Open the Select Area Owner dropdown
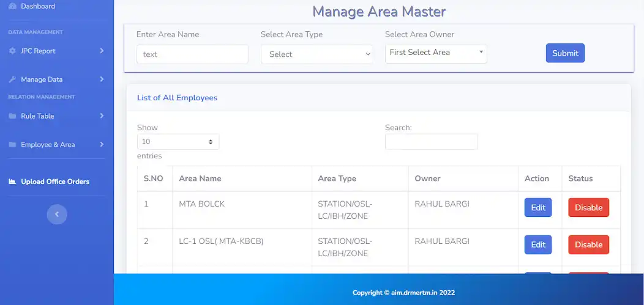 [x=436, y=53]
